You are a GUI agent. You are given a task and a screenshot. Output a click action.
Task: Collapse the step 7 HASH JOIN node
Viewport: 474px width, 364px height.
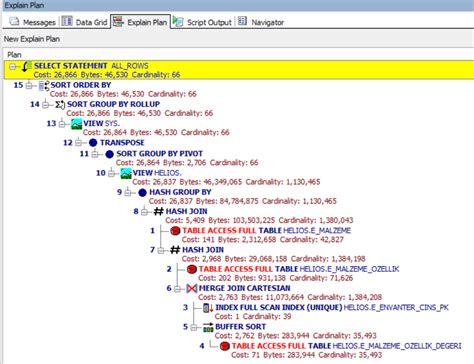tap(161, 250)
